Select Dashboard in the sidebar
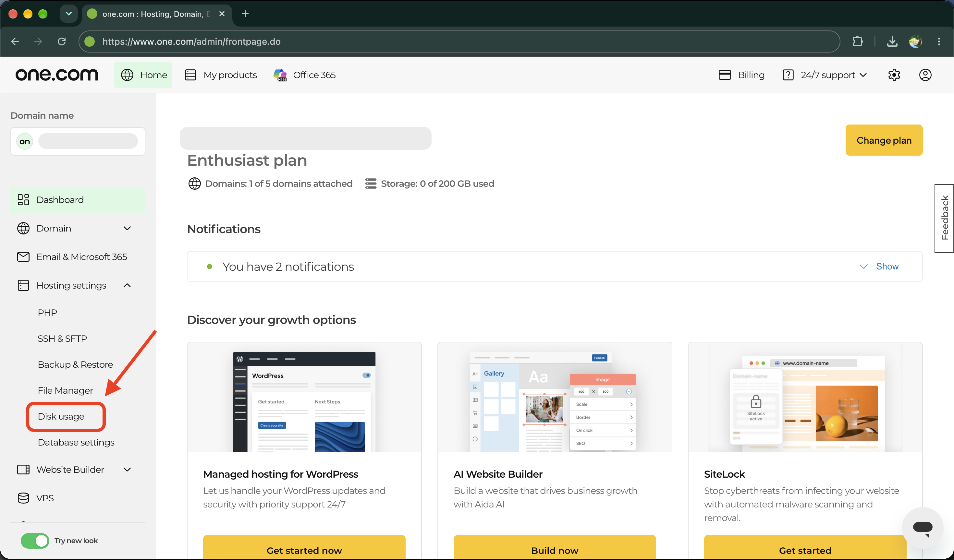Viewport: 954px width, 560px height. (78, 199)
